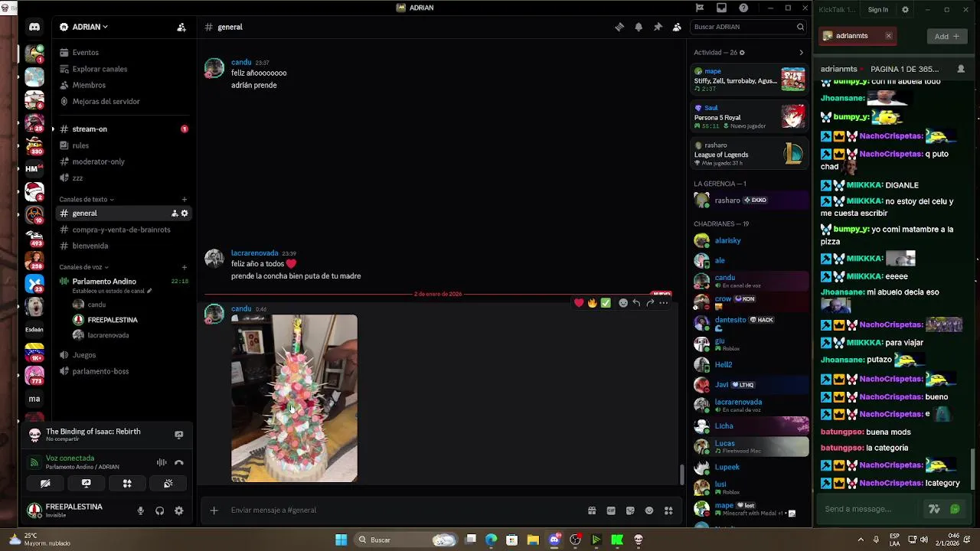Open GIF picker in message bar

tap(611, 510)
